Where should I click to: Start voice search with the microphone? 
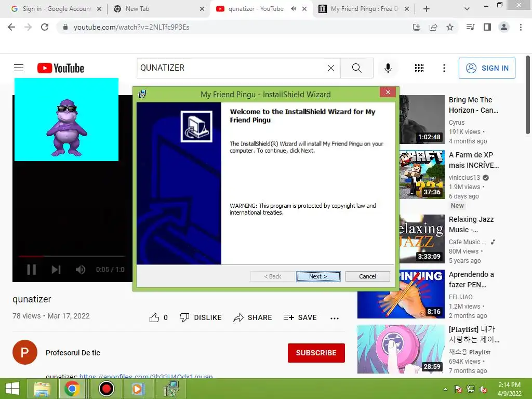point(388,68)
